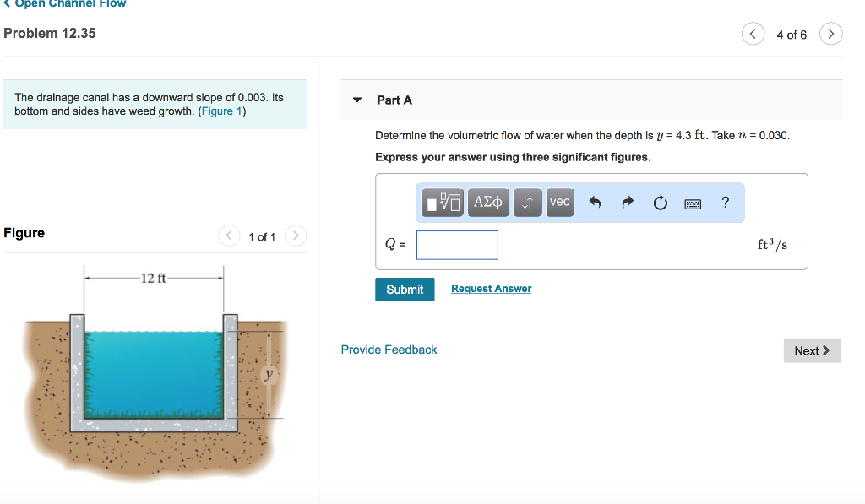Undo the last answer edit

[x=596, y=203]
